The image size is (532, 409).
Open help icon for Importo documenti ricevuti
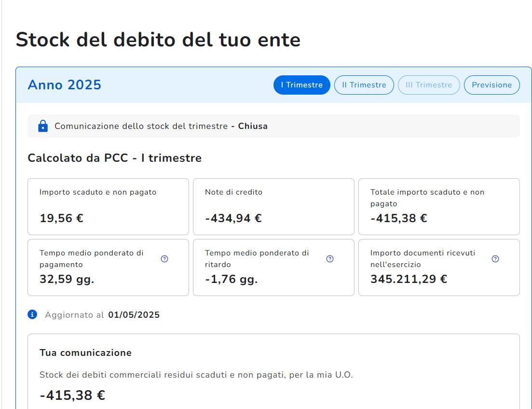coord(495,259)
